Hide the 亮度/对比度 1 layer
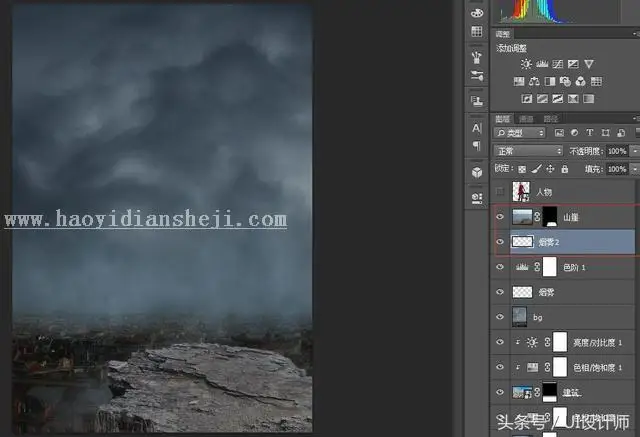Image resolution: width=640 pixels, height=437 pixels. 500,342
